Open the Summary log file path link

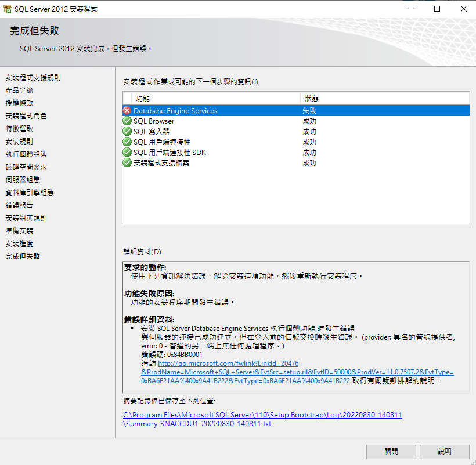point(262,419)
